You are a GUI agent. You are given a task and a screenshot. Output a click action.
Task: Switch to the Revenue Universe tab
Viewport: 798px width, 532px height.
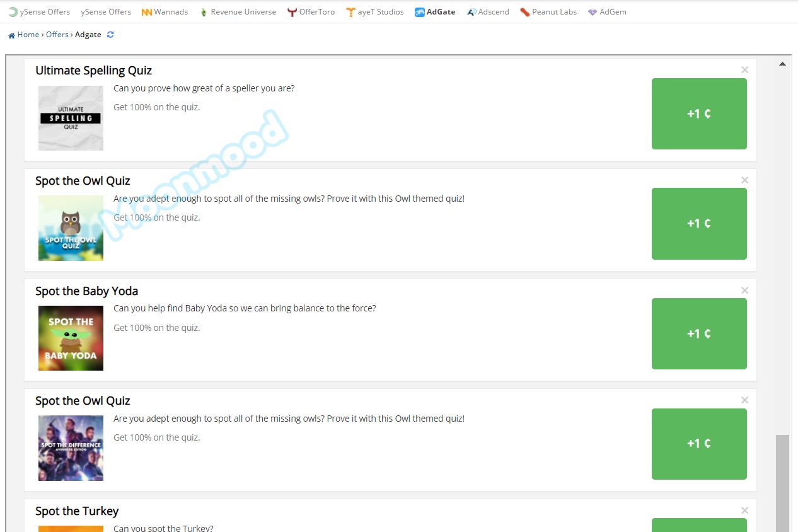pyautogui.click(x=237, y=12)
